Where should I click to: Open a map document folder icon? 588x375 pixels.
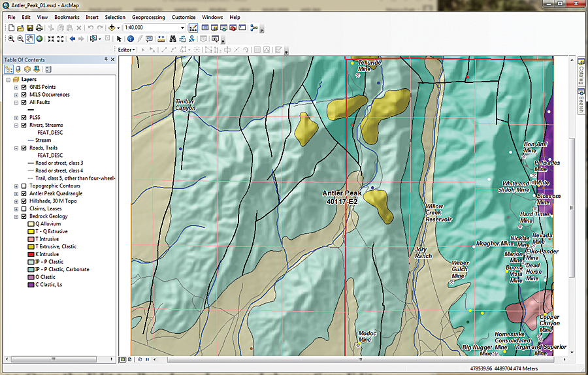20,27
